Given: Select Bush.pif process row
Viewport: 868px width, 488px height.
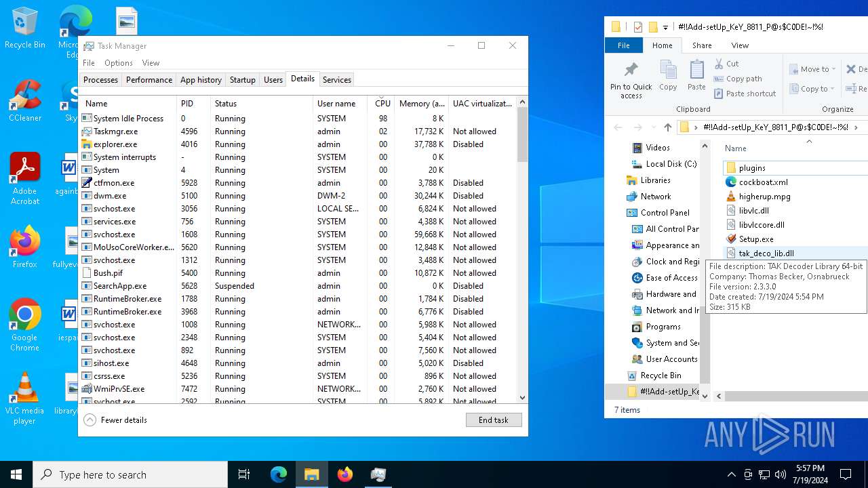Looking at the screenshot, I should click(x=298, y=273).
